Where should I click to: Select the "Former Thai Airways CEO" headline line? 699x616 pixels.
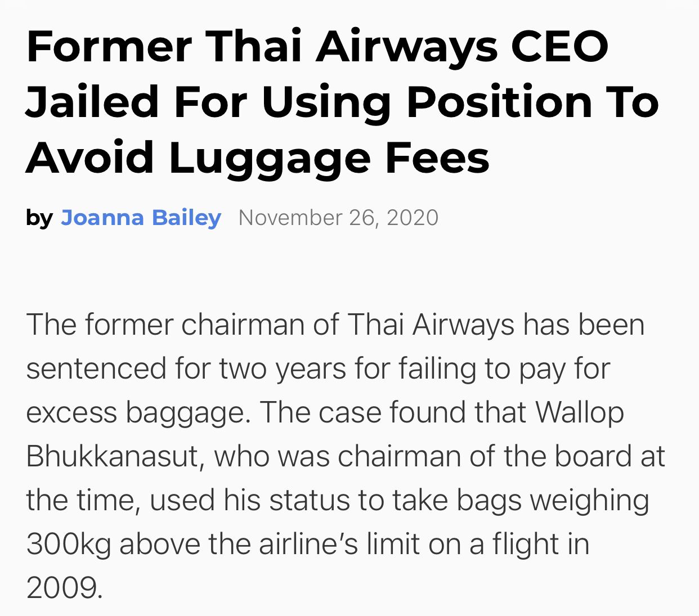point(317,46)
